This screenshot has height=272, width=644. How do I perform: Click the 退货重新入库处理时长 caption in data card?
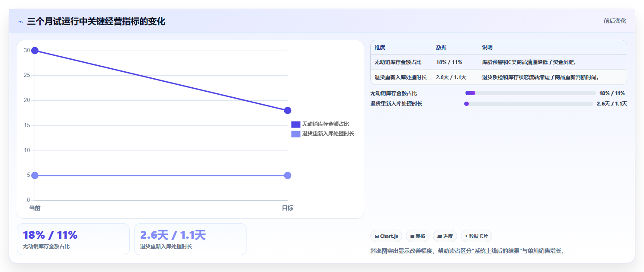[x=166, y=246]
